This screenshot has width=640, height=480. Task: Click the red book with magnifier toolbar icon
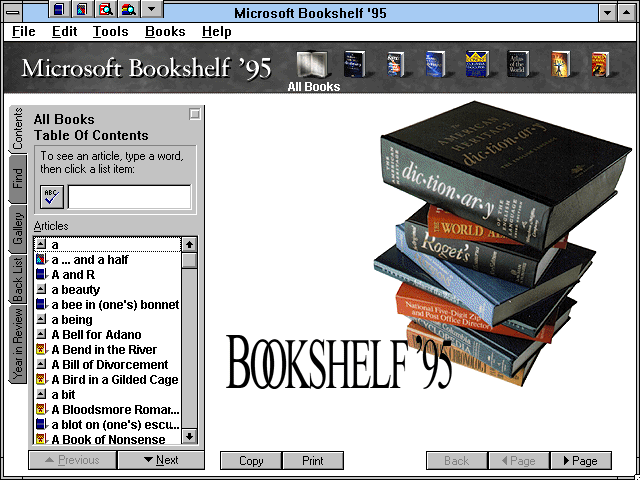click(x=106, y=9)
